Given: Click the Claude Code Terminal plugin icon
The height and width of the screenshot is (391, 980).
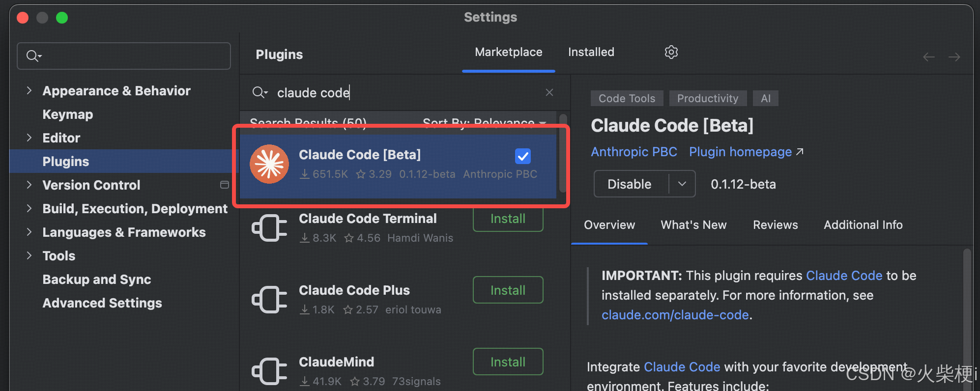Looking at the screenshot, I should coord(269,228).
